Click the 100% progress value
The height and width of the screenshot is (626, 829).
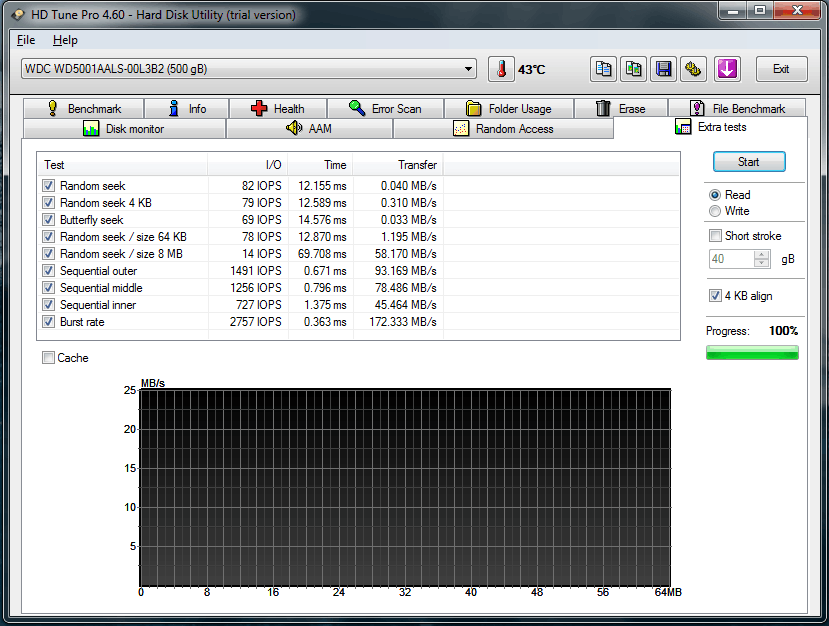tap(784, 331)
